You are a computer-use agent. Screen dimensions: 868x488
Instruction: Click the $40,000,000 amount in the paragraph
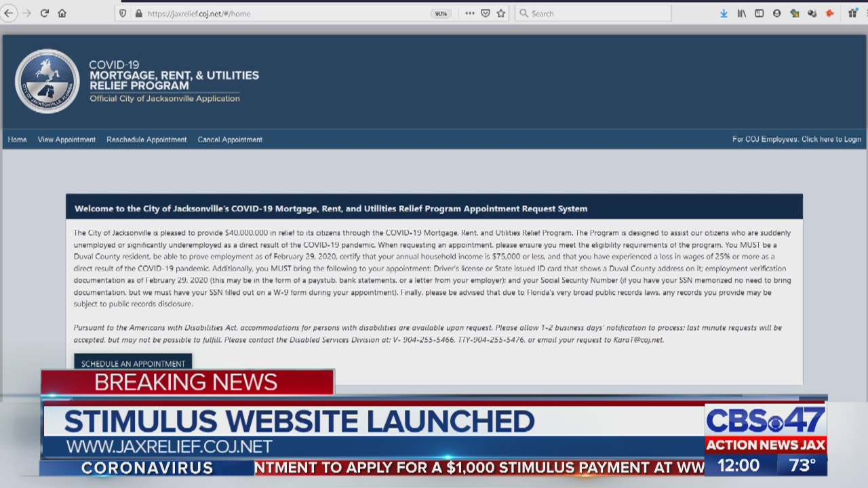tap(246, 233)
